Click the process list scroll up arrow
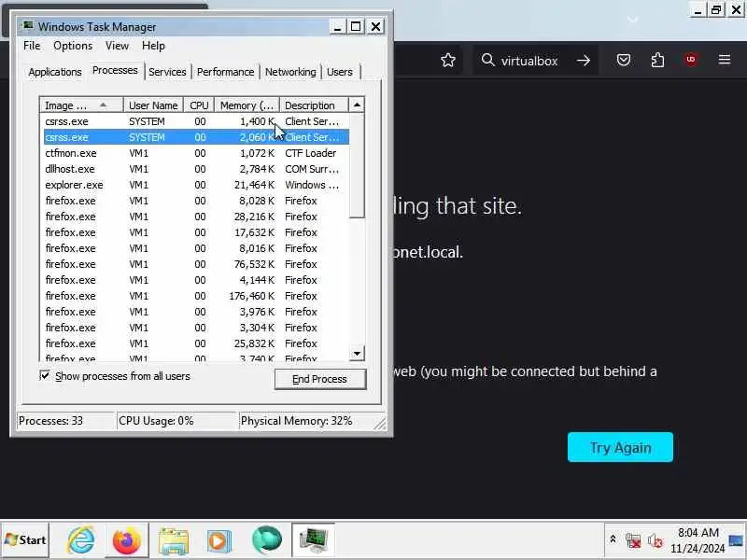This screenshot has width=747, height=560. 357,105
